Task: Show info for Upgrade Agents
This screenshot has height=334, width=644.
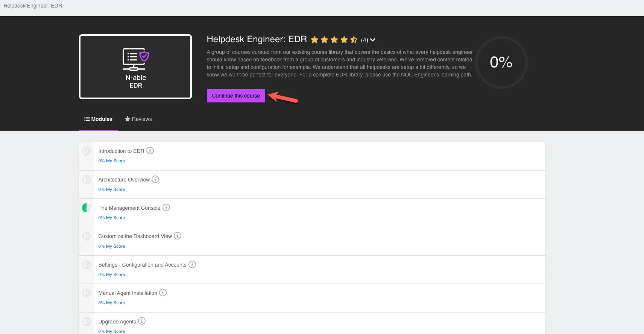Action: point(142,321)
